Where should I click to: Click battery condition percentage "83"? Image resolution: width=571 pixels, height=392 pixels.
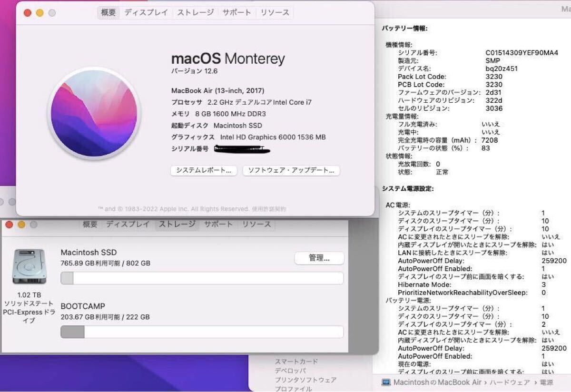485,148
